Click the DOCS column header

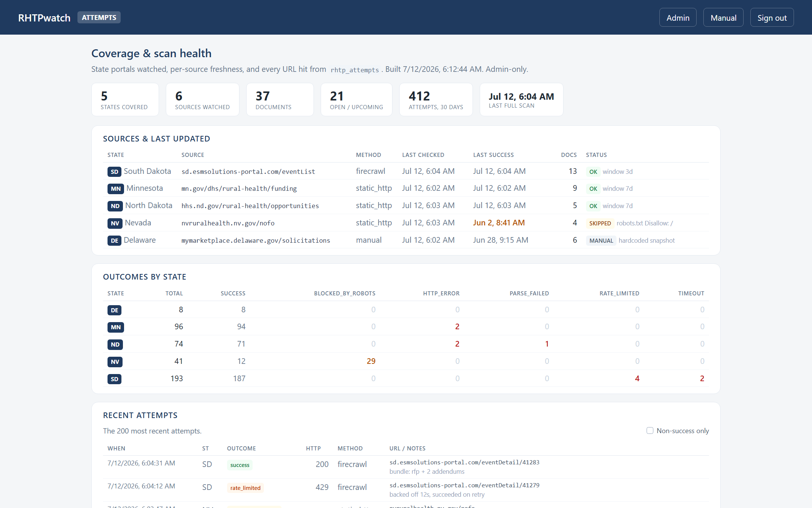point(569,155)
